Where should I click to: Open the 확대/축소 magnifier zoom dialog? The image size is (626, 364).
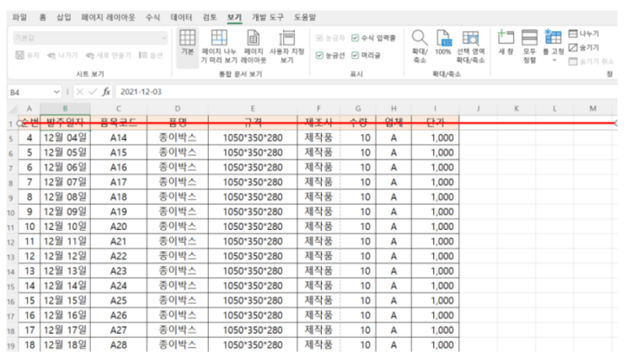click(420, 45)
